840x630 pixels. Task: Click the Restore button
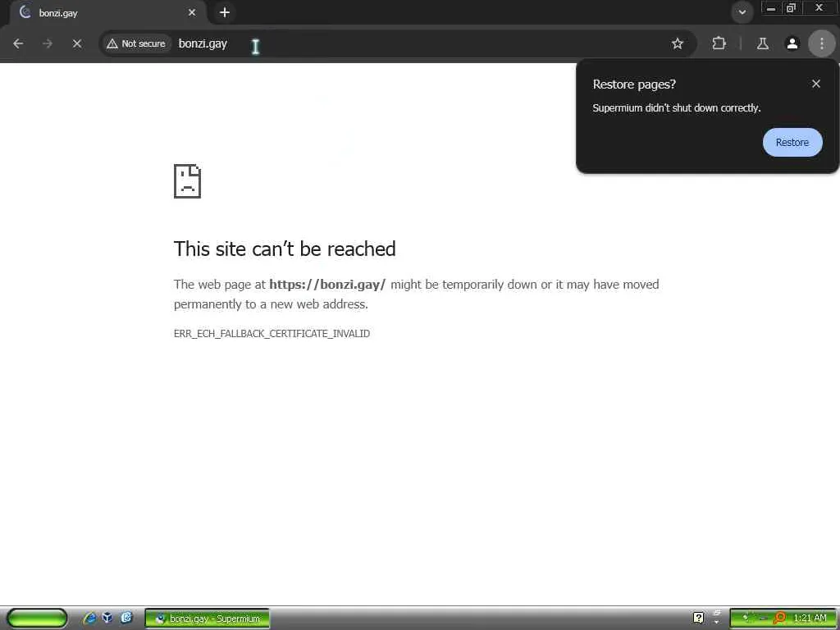coord(792,143)
